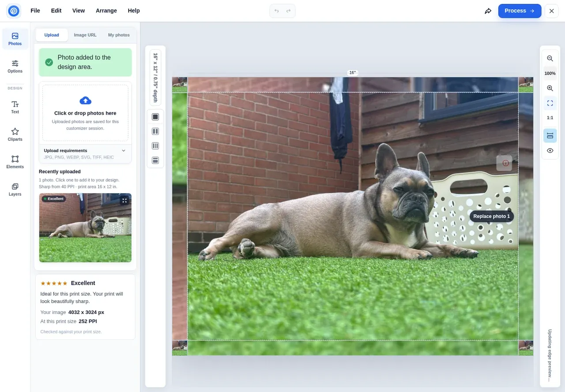Click the Process button
565x392 pixels.
(520, 11)
